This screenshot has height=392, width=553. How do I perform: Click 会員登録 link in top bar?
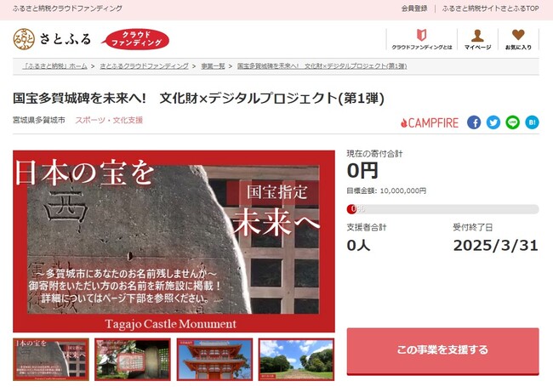pos(414,9)
